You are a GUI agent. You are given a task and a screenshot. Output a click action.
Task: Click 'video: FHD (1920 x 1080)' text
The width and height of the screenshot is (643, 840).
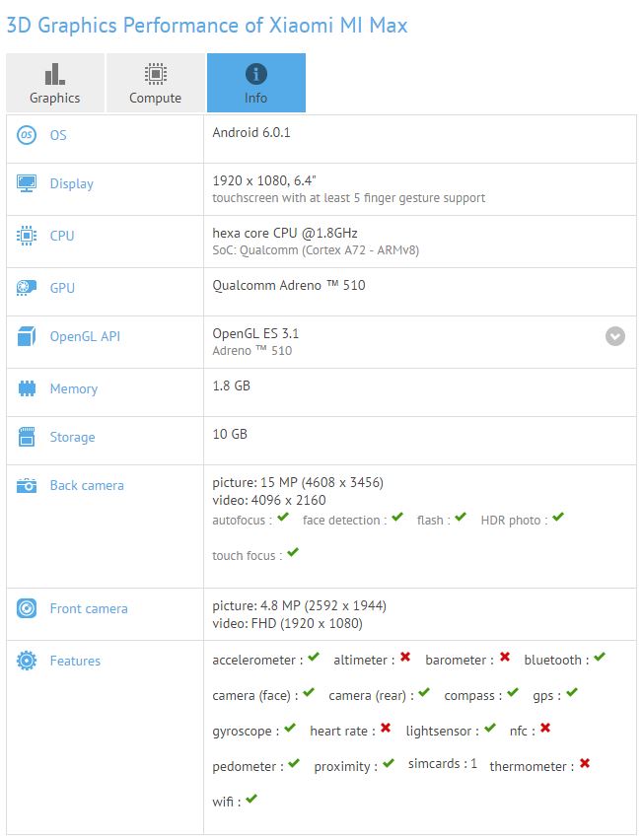[x=288, y=623]
